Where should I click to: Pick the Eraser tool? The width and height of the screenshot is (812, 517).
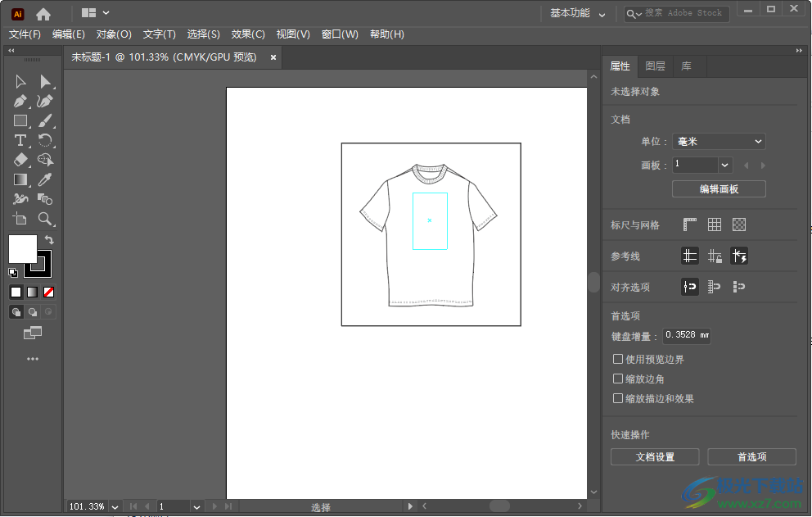[x=20, y=160]
